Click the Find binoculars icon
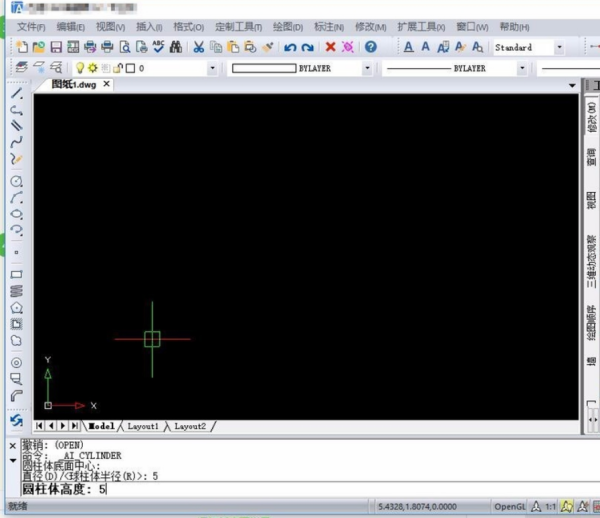Screen dimensions: 600x518 (175, 47)
